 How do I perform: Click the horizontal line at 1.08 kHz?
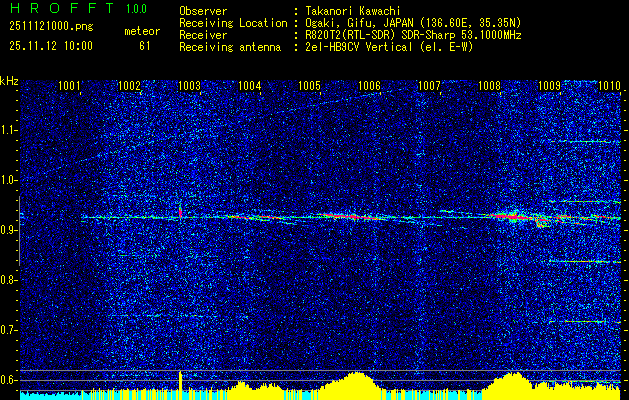(585, 141)
